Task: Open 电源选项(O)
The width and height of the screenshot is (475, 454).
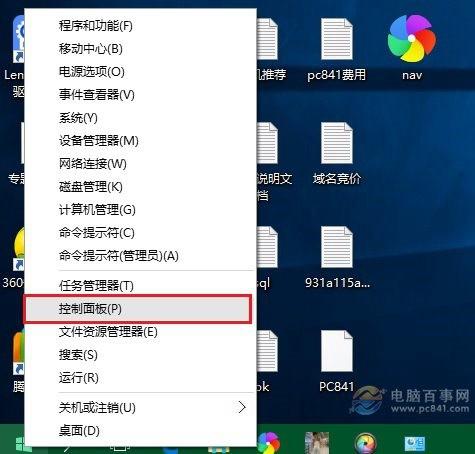Action: (x=140, y=72)
